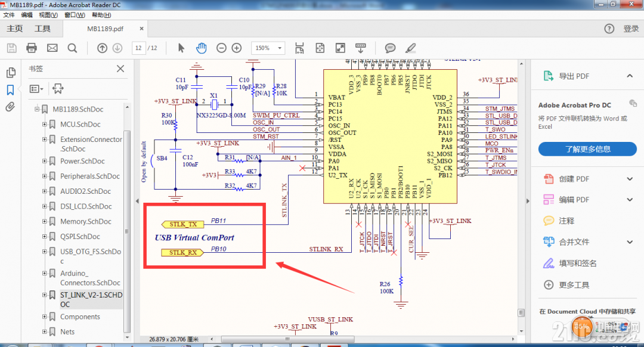Open the 视图(V) menu
Image resolution: width=644 pixels, height=347 pixels.
coord(48,15)
